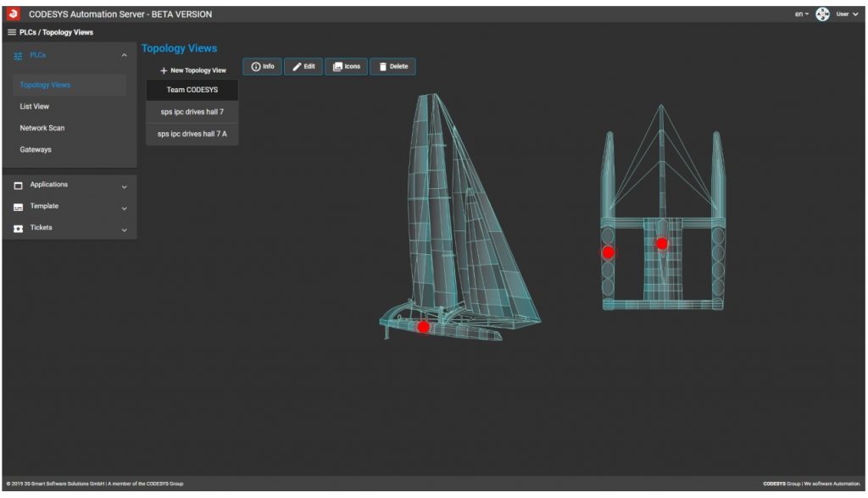Open Network Scan from the sidebar

tap(42, 128)
